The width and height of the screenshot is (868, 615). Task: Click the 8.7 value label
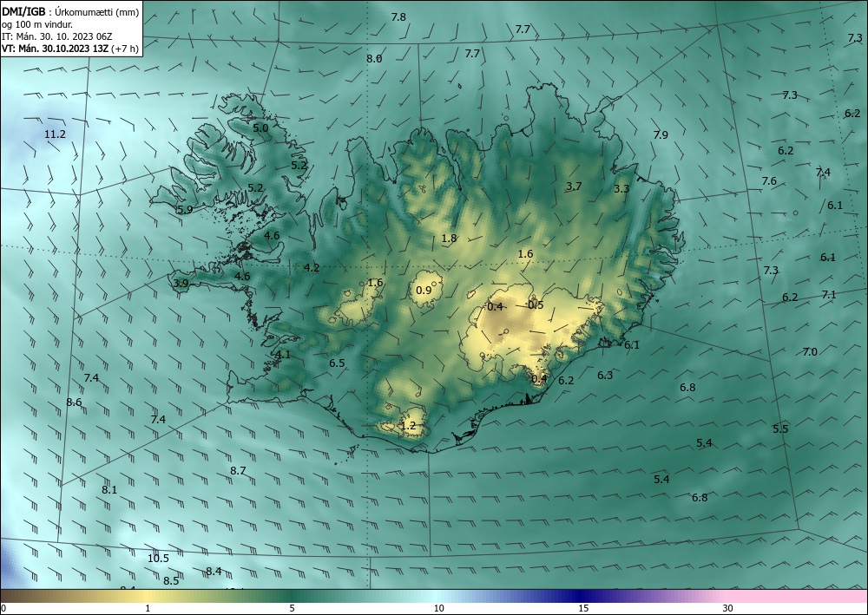[238, 471]
